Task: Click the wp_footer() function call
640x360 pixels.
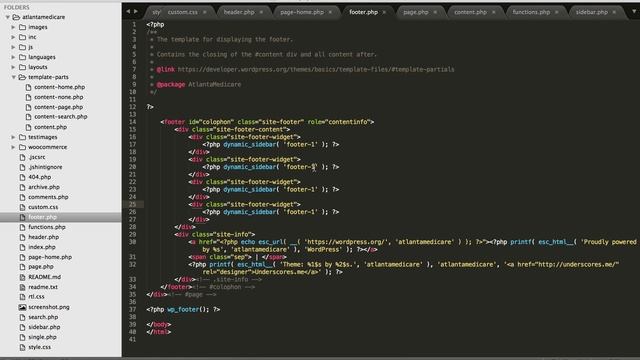Action: coord(188,309)
